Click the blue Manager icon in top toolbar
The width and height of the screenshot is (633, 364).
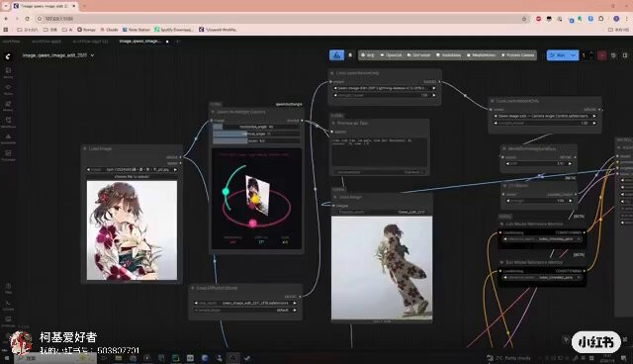(x=336, y=55)
